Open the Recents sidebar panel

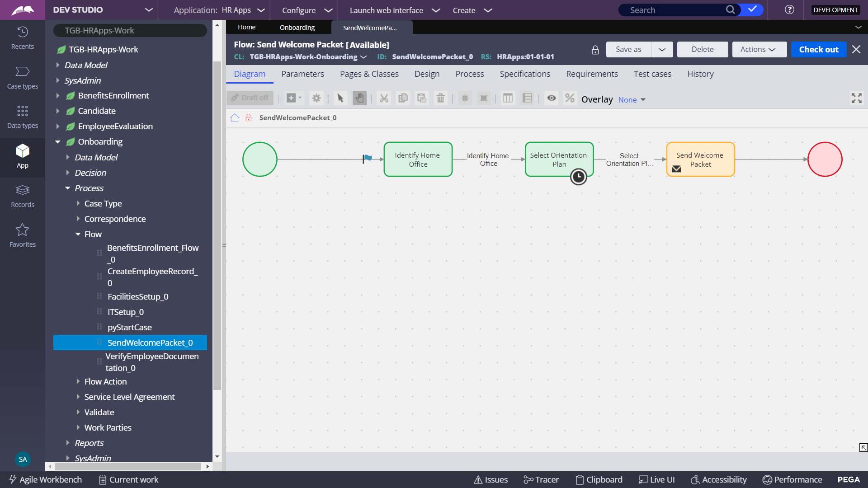(x=23, y=38)
